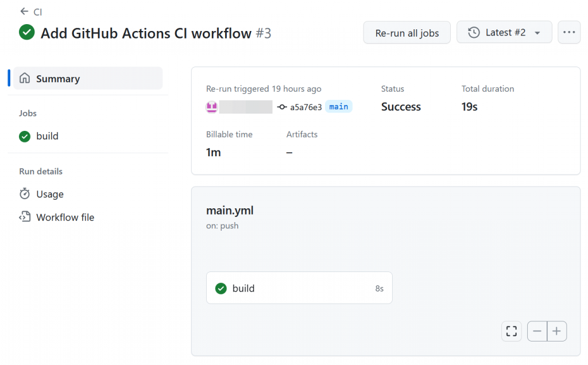
Task: Open commit a5a76e3 link
Action: point(305,107)
